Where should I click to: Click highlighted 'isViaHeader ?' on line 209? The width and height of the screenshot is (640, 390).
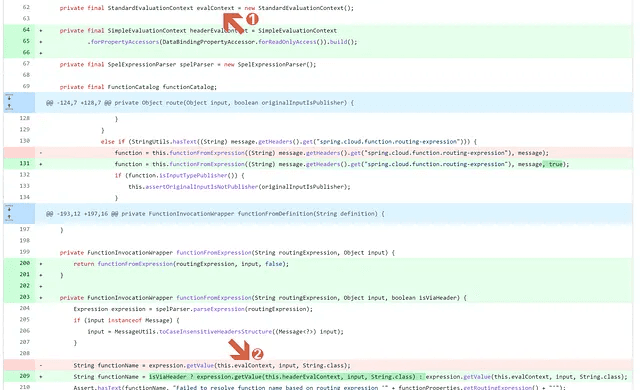point(171,377)
